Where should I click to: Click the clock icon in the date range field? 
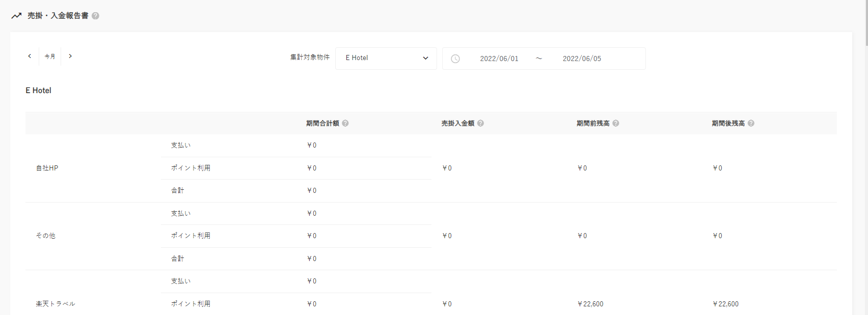pos(455,59)
